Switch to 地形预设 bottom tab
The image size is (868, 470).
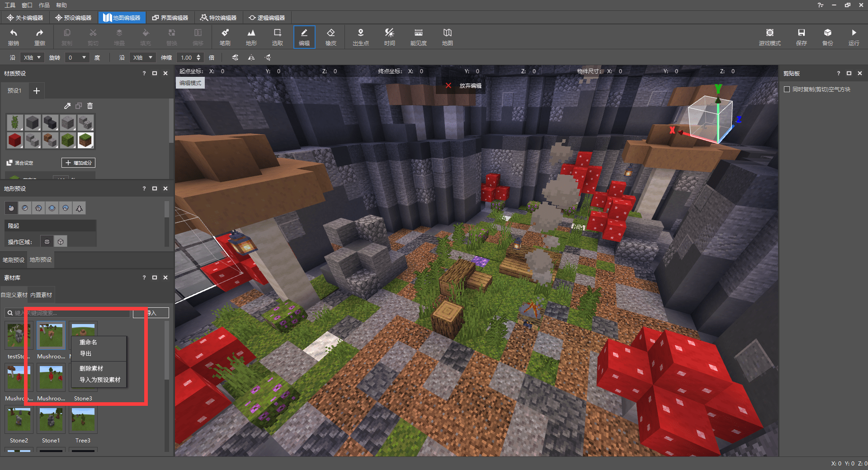pyautogui.click(x=41, y=260)
